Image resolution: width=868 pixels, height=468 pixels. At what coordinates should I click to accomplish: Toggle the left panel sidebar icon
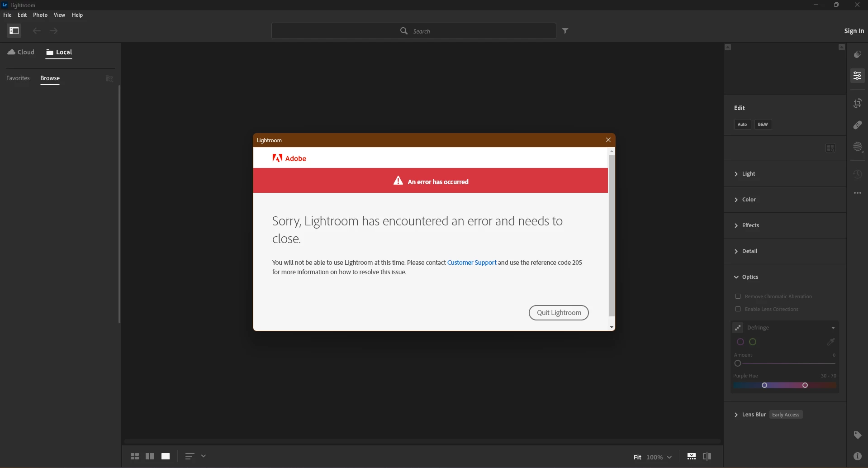coord(14,31)
